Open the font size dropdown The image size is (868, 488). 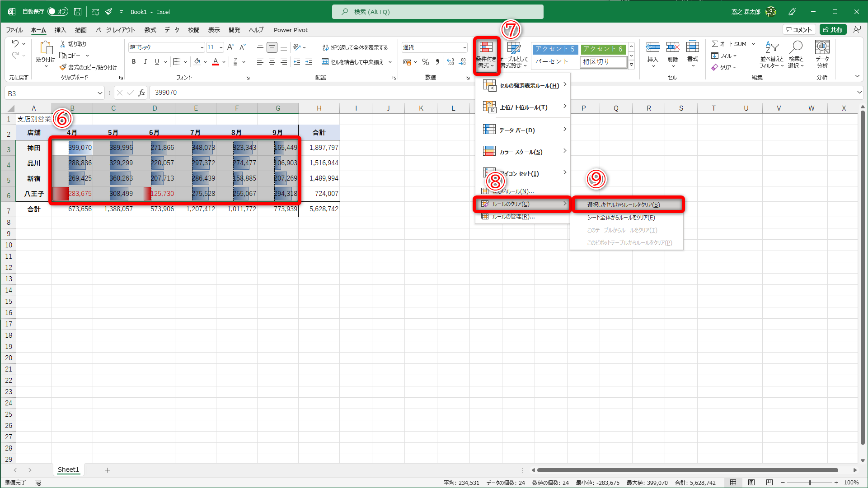point(221,47)
